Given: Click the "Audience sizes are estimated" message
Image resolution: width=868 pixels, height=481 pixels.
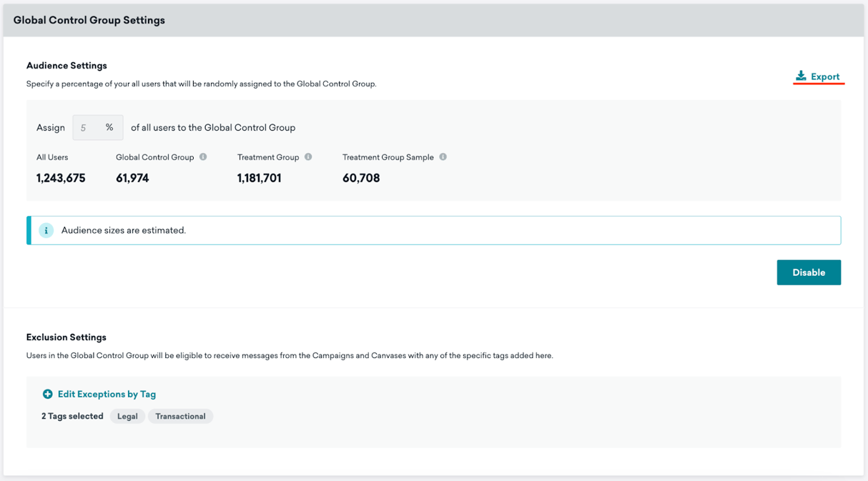Looking at the screenshot, I should coord(124,230).
